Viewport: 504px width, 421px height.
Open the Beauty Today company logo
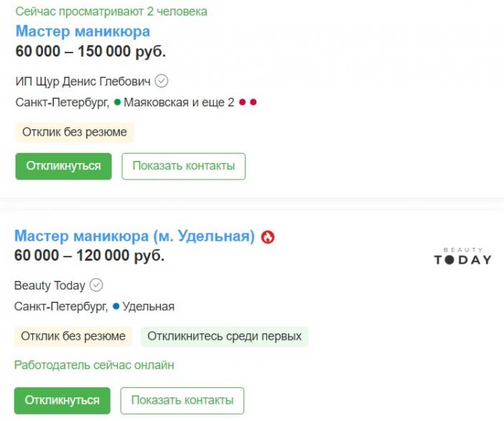(x=463, y=256)
